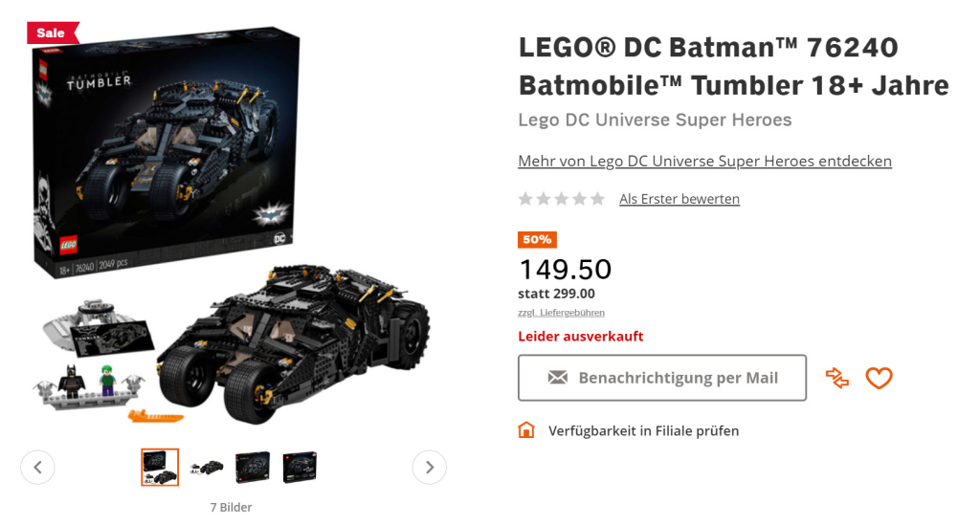
Task: Click the store availability house icon
Action: click(x=526, y=430)
